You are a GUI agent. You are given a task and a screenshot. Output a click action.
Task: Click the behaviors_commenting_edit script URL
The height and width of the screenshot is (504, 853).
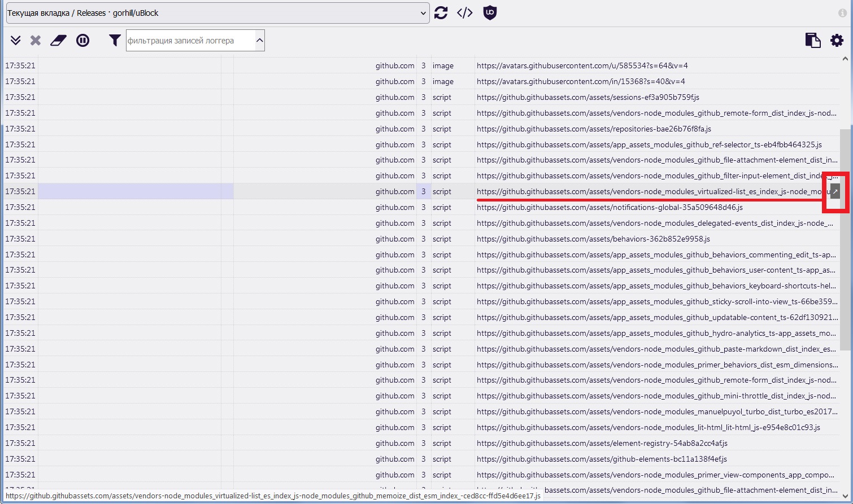coord(657,255)
